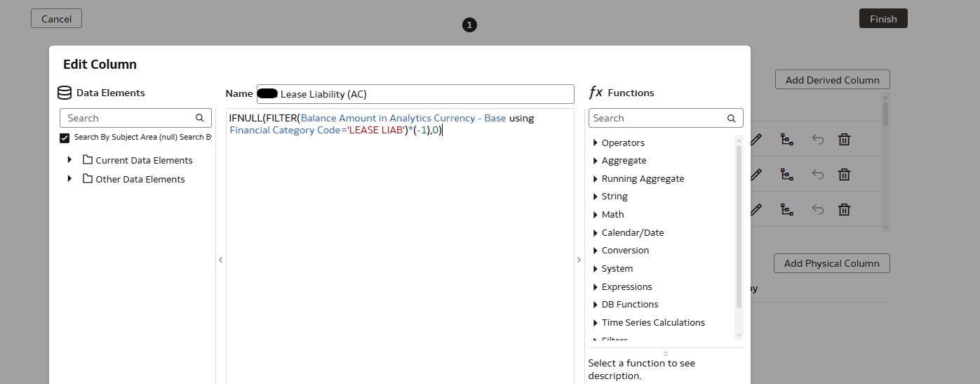Screen dimensions: 980x384
Task: Click Add Derived Column
Action: pos(832,79)
